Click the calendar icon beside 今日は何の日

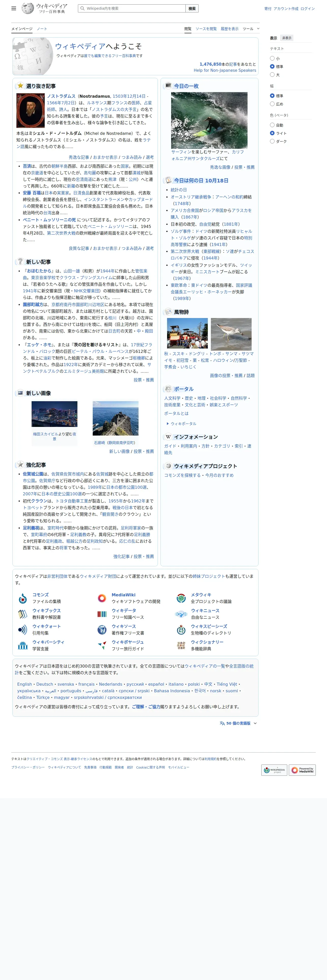click(168, 180)
